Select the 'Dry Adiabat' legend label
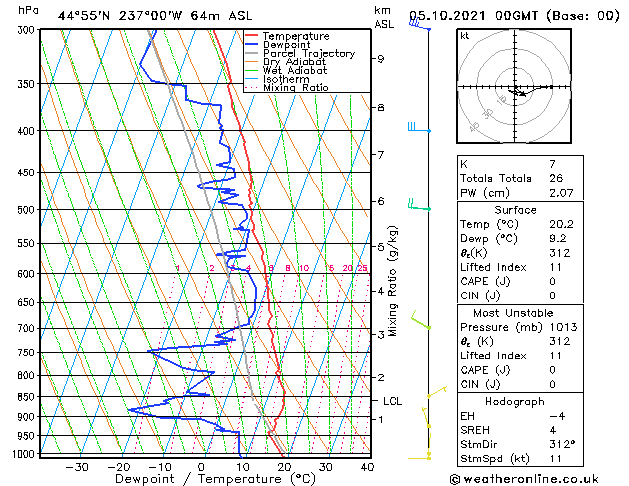629x486 pixels. point(294,62)
